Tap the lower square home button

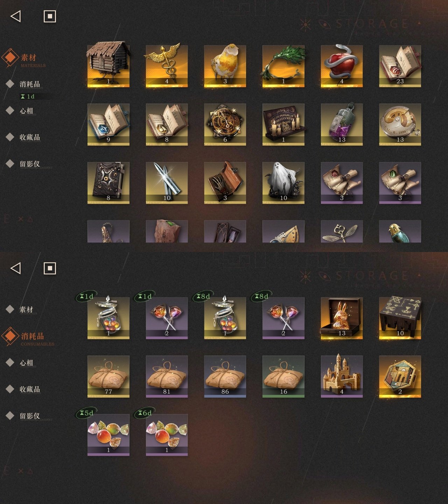pos(50,268)
